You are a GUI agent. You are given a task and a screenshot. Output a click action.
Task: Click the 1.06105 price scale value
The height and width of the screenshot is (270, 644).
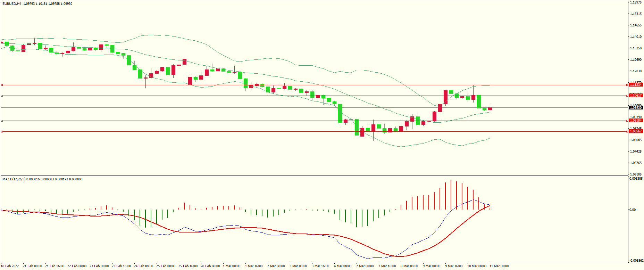pyautogui.click(x=636, y=174)
